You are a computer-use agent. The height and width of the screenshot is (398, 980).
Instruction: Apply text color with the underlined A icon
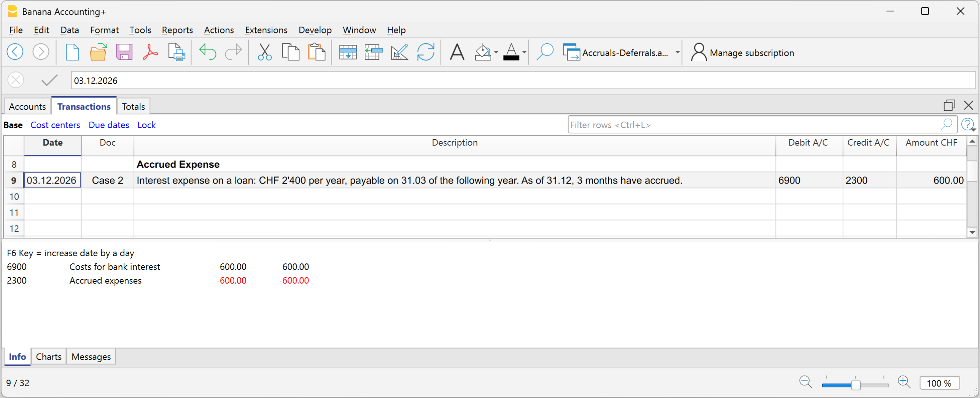tap(511, 52)
